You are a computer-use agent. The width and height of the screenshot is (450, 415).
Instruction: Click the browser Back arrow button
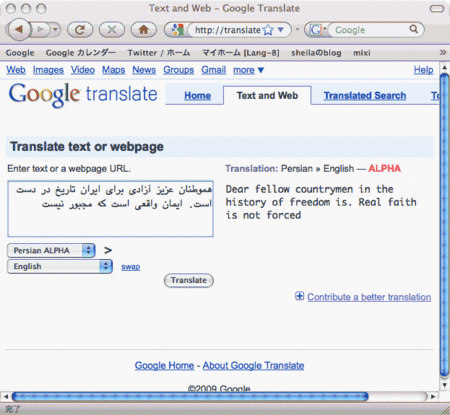(18, 30)
